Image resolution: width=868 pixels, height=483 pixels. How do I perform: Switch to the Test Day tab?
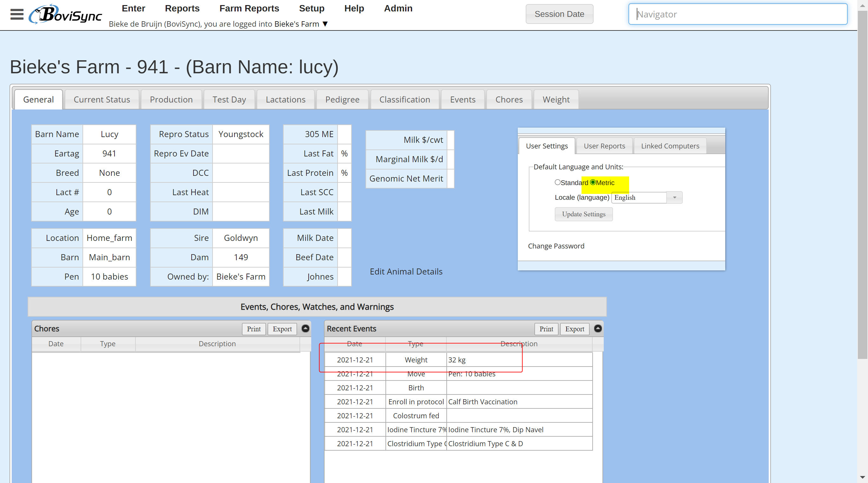(229, 99)
